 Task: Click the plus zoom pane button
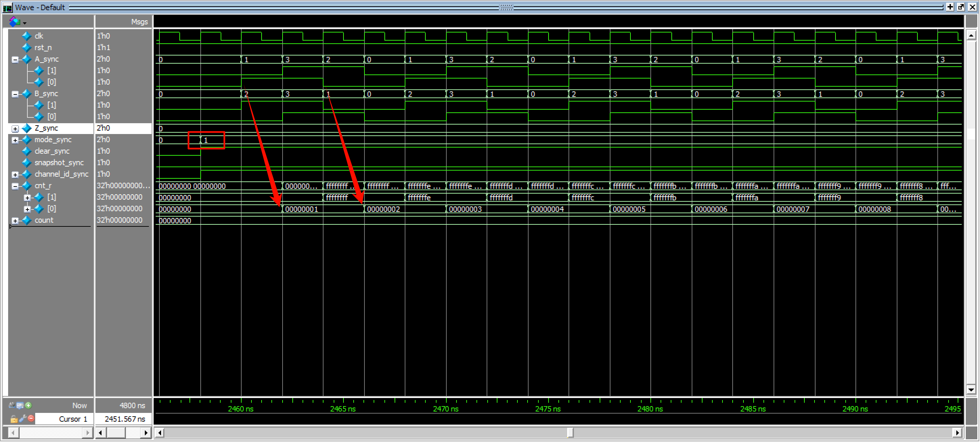click(x=950, y=7)
